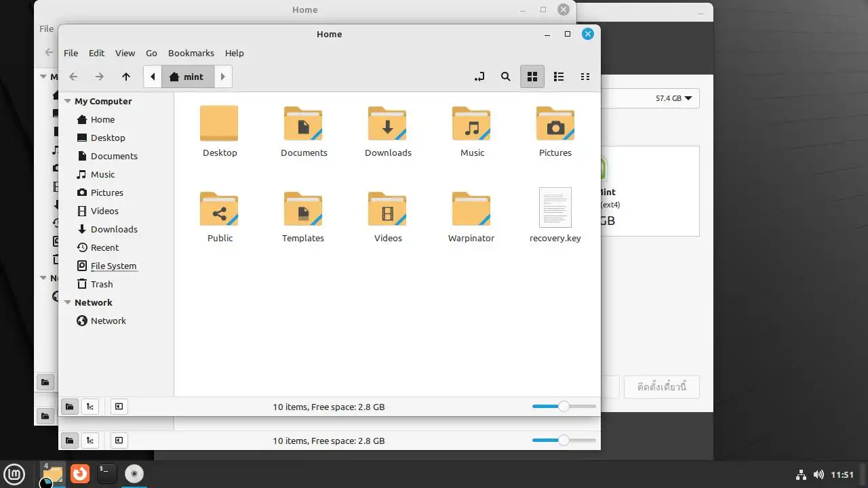Open the Bookmarks menu
This screenshot has width=868, height=488.
tap(191, 53)
